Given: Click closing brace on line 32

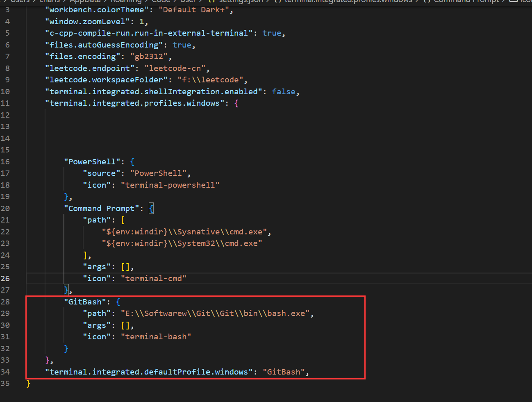Looking at the screenshot, I should point(66,349).
